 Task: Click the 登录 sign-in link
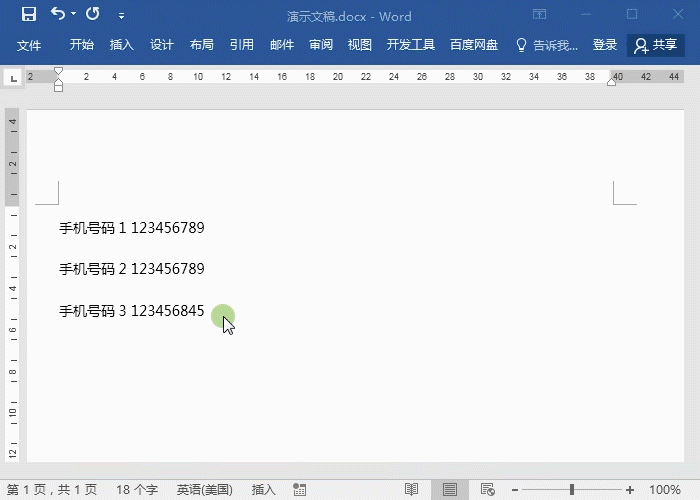(605, 45)
